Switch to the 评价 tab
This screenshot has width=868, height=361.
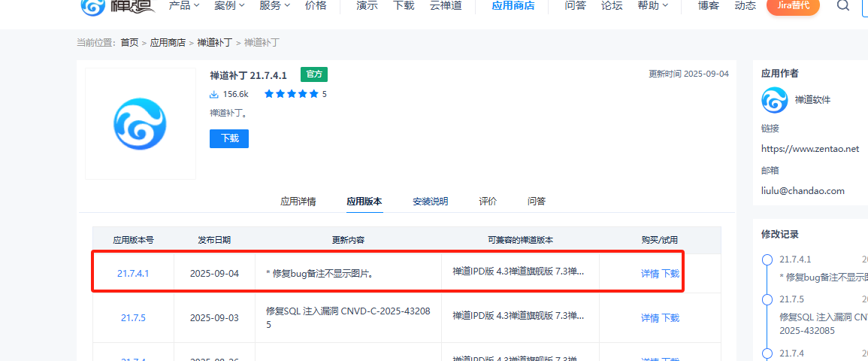(488, 202)
